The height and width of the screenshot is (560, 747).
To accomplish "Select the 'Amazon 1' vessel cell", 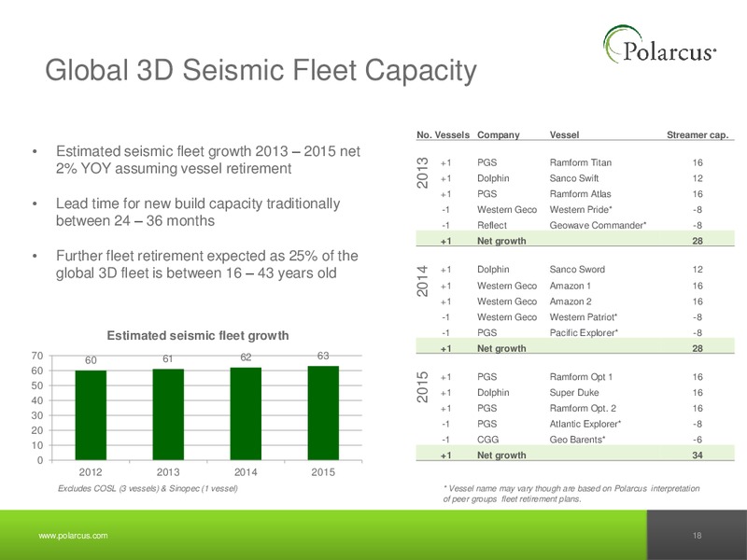I will point(570,286).
